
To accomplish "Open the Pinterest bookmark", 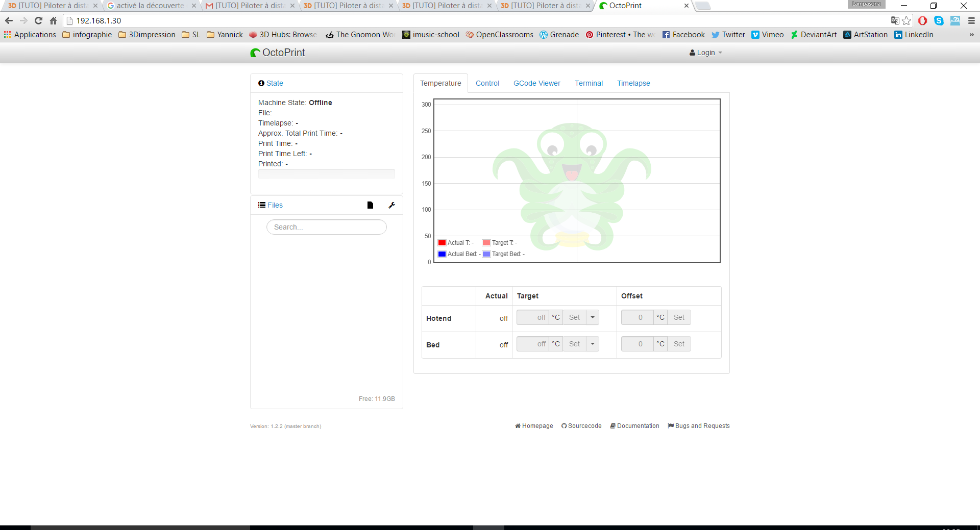I will (621, 35).
